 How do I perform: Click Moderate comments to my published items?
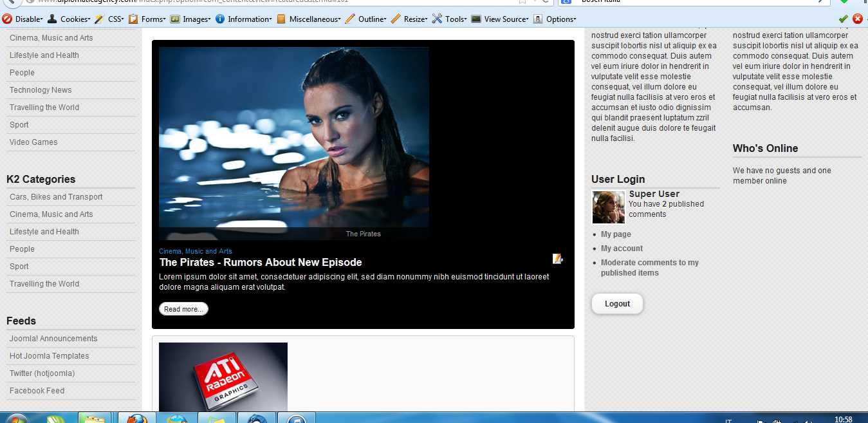pos(650,268)
